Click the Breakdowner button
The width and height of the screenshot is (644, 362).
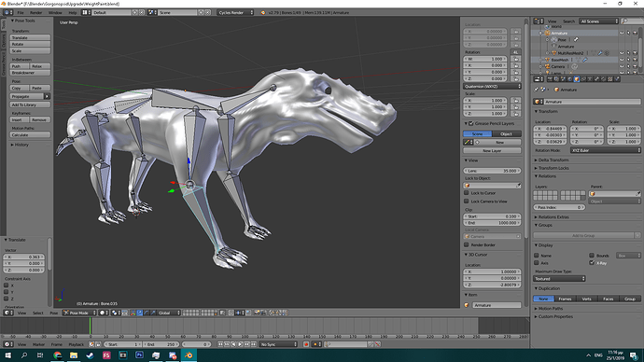(30, 73)
